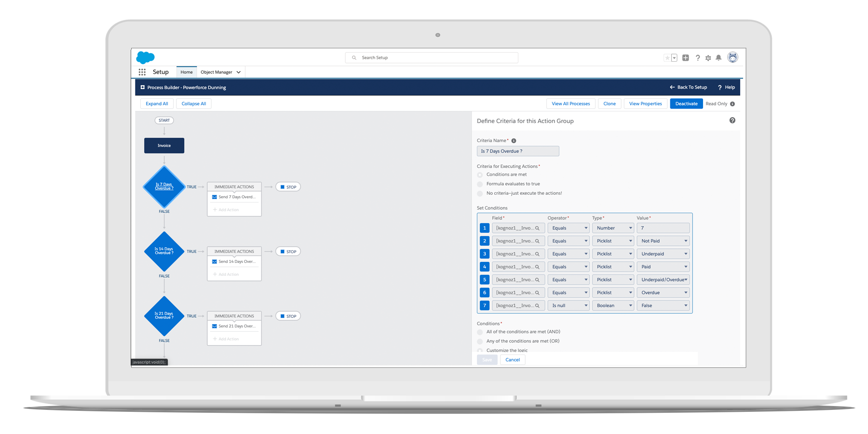Open the setup gear menu

[x=708, y=58]
